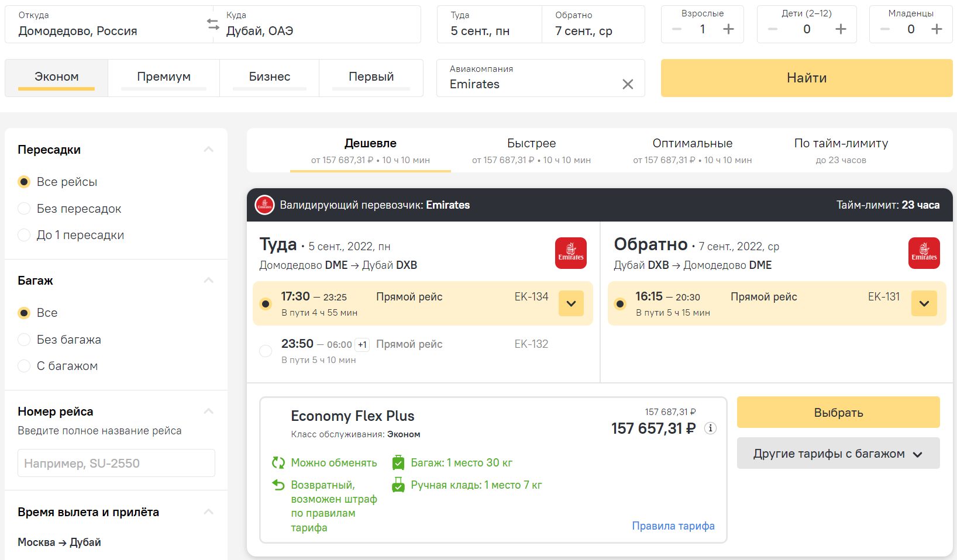The height and width of the screenshot is (560, 957).
Task: Swap origin and destination airports
Action: click(213, 25)
